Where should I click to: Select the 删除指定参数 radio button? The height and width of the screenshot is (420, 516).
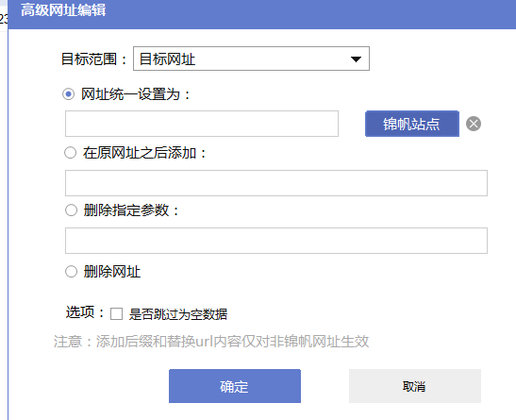point(71,210)
